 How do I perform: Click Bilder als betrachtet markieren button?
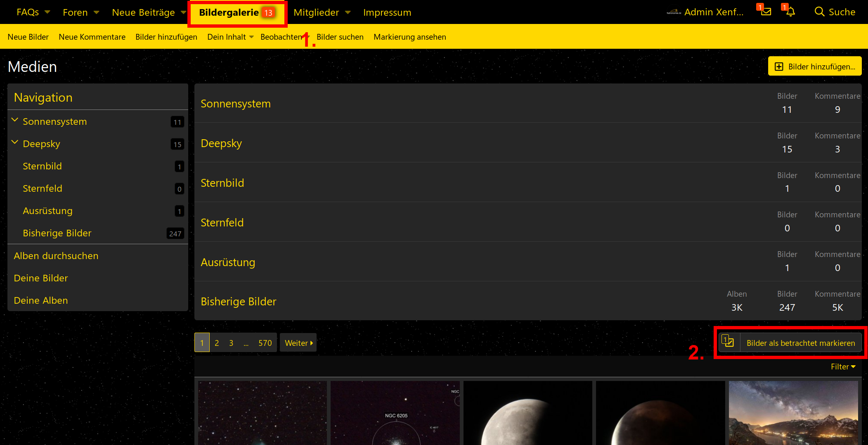click(x=790, y=343)
